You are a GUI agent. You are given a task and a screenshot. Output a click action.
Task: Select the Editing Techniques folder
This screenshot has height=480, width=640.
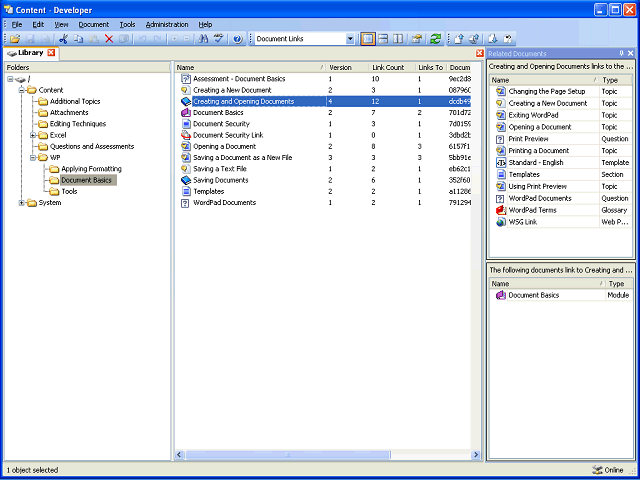(78, 124)
